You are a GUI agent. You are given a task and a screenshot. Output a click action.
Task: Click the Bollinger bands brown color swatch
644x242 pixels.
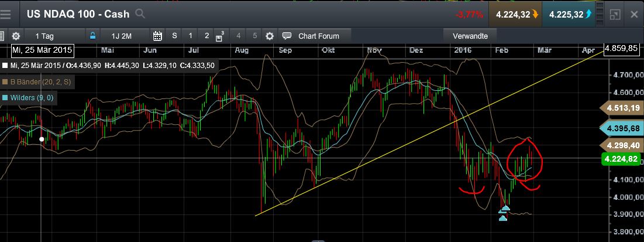click(x=5, y=82)
